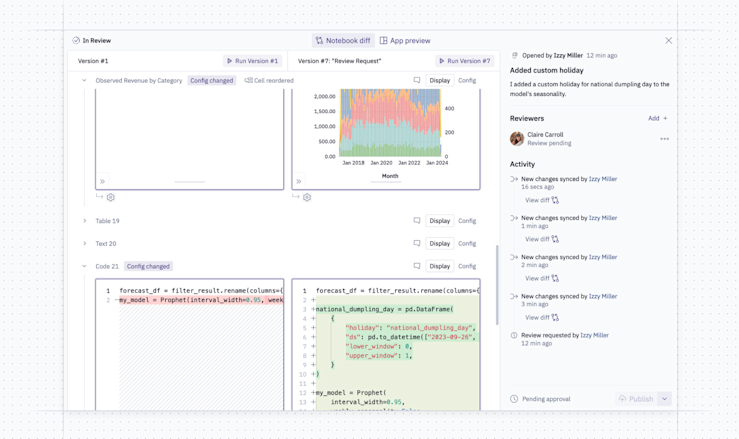Click the Month axis label on the chart
The height and width of the screenshot is (439, 739).
tap(390, 176)
